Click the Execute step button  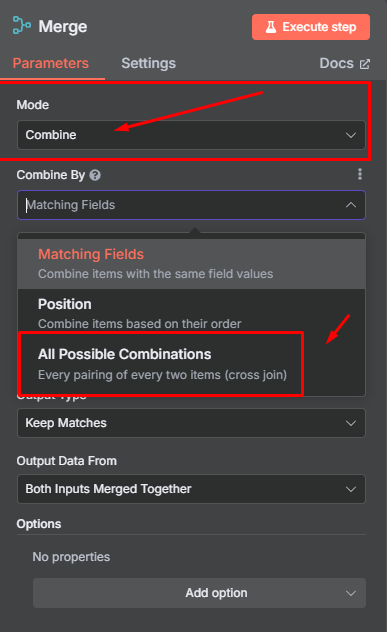coord(311,27)
